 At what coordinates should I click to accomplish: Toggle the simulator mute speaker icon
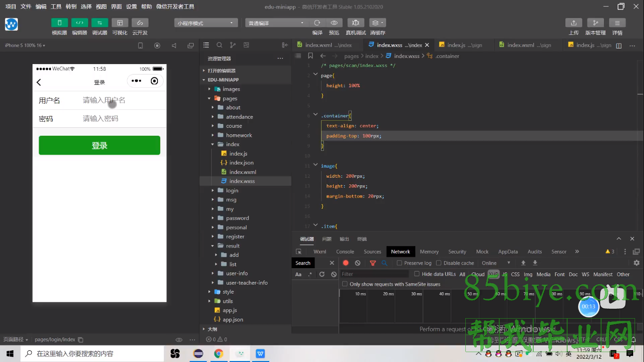(174, 45)
